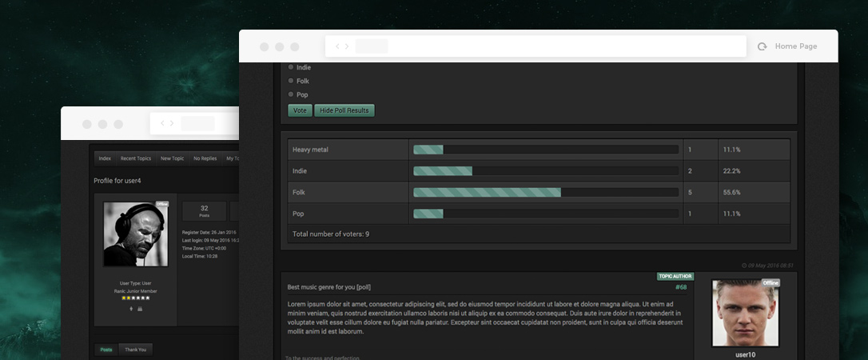Switch to Posts tab in profile window
Image resolution: width=868 pixels, height=360 pixels.
106,350
